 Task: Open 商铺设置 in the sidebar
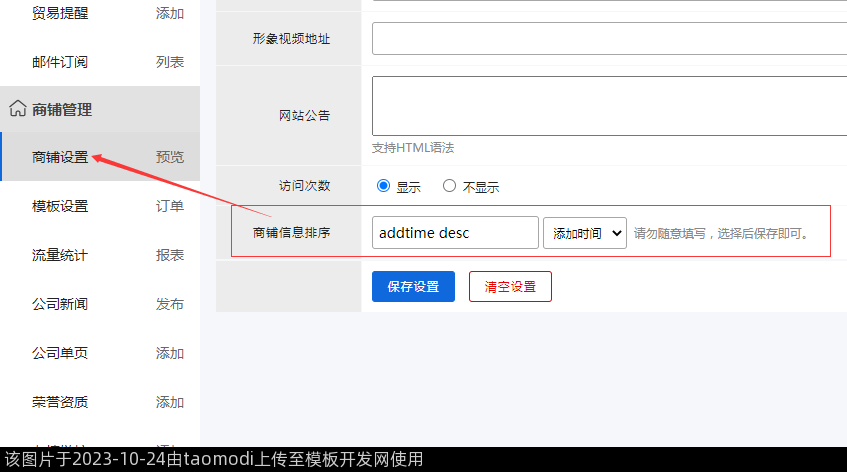60,157
